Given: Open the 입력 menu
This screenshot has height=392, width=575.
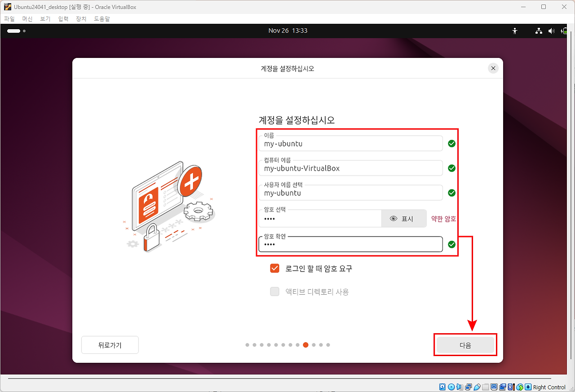Looking at the screenshot, I should point(63,19).
